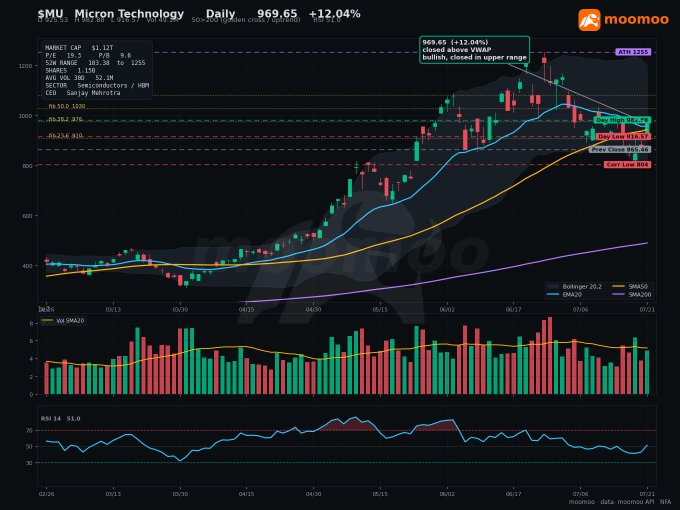The width and height of the screenshot is (680, 510).
Task: Click the CEO Sanjay Mehrotra line
Action: click(82, 93)
